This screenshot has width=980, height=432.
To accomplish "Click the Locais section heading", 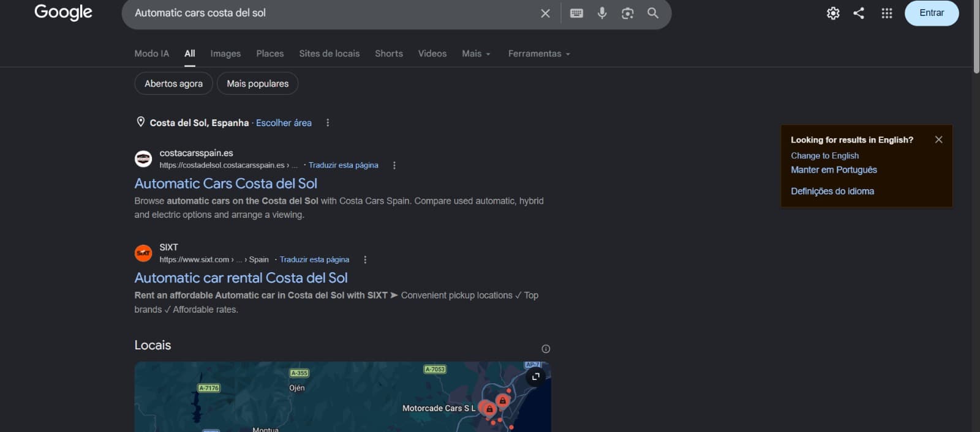I will click(153, 345).
